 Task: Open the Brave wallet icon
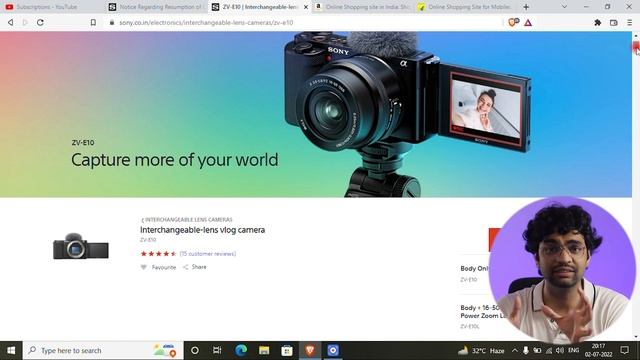click(613, 23)
